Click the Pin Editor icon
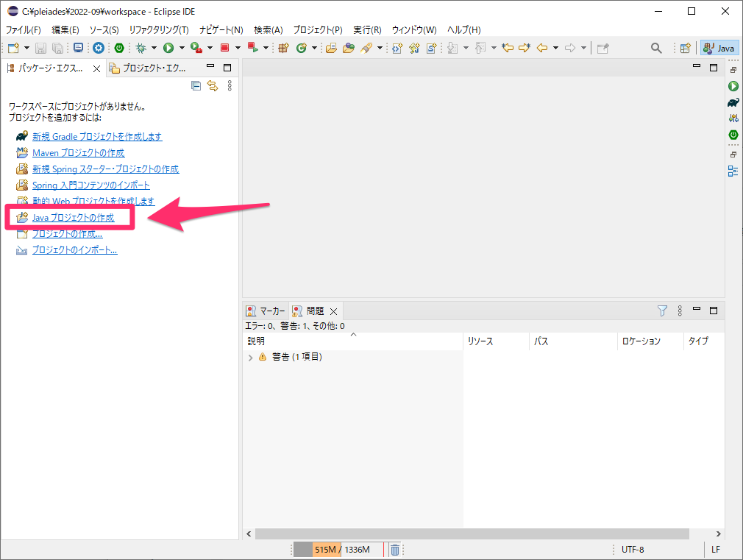The height and width of the screenshot is (560, 743). (602, 48)
